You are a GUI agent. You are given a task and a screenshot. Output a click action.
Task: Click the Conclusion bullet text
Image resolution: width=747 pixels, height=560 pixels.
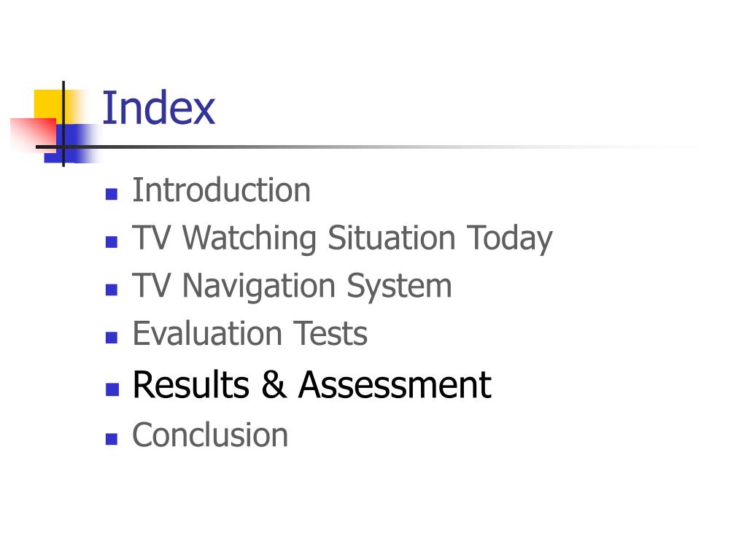coord(210,435)
